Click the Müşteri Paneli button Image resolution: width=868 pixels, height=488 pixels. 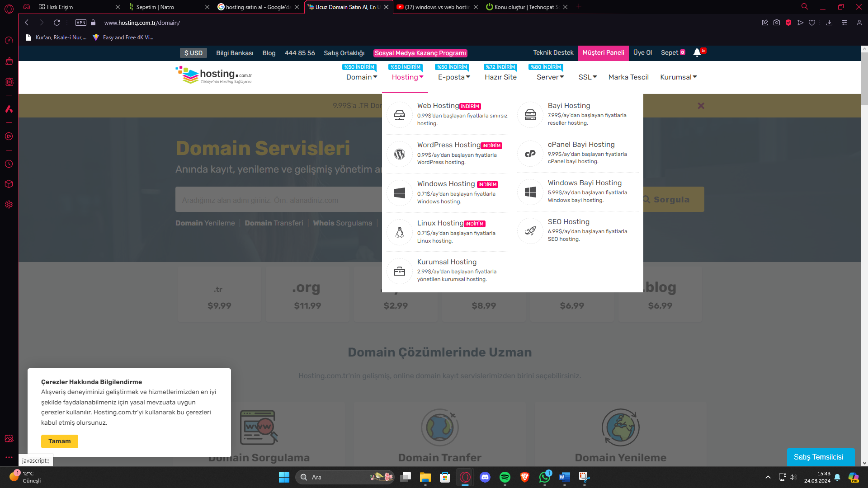pyautogui.click(x=603, y=53)
